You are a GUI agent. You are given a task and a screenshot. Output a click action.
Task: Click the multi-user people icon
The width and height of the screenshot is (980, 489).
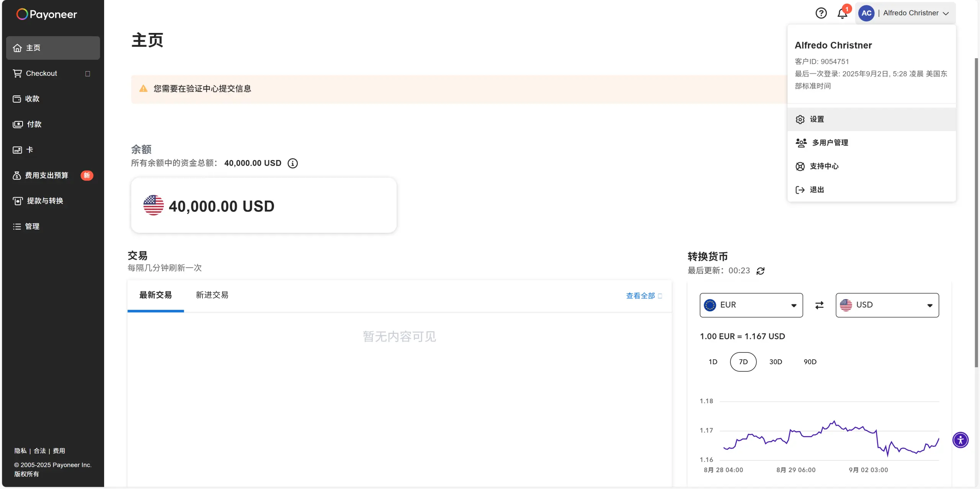pos(801,143)
